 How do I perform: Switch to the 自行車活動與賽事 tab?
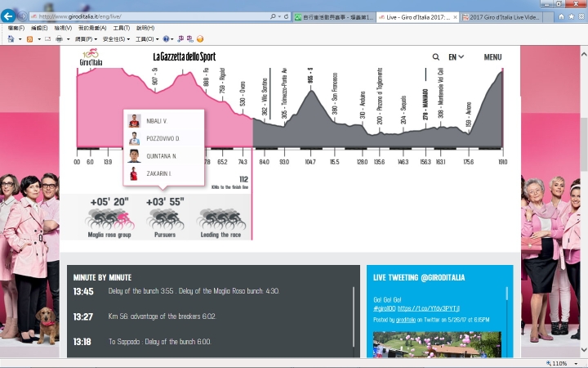pyautogui.click(x=334, y=17)
